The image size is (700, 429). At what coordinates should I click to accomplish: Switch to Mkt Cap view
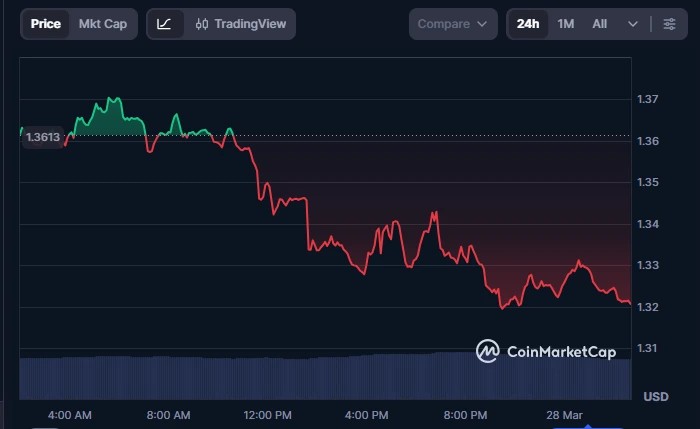point(103,24)
